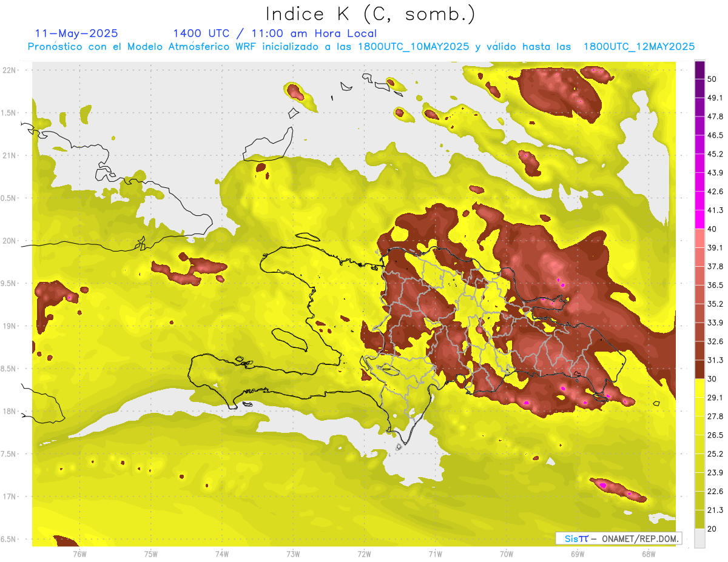The image size is (728, 562).
Task: Pick the magenta swatch between 40 and 41.3
Action: coord(699,219)
